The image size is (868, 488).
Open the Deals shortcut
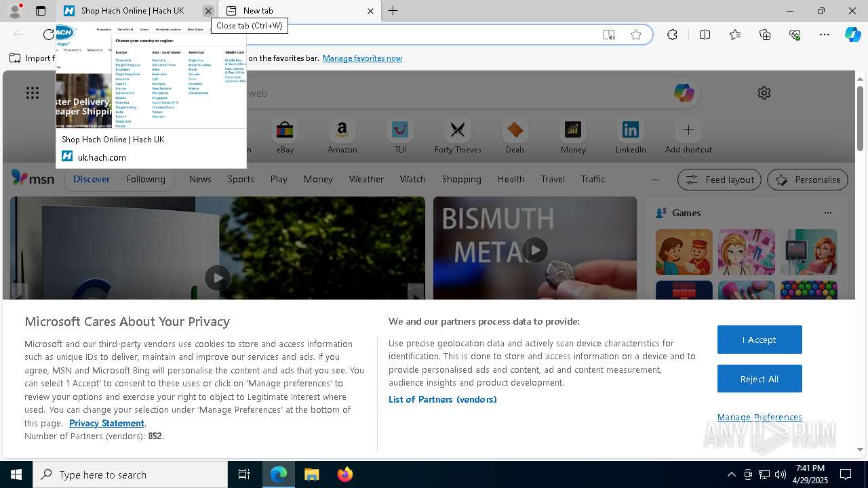[x=515, y=136]
